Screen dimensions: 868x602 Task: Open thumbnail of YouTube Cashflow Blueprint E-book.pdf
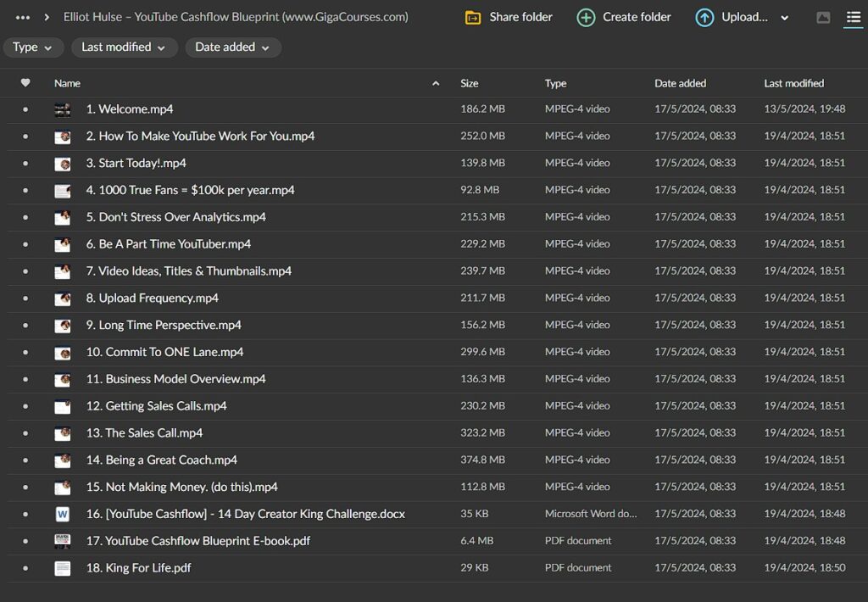(63, 541)
